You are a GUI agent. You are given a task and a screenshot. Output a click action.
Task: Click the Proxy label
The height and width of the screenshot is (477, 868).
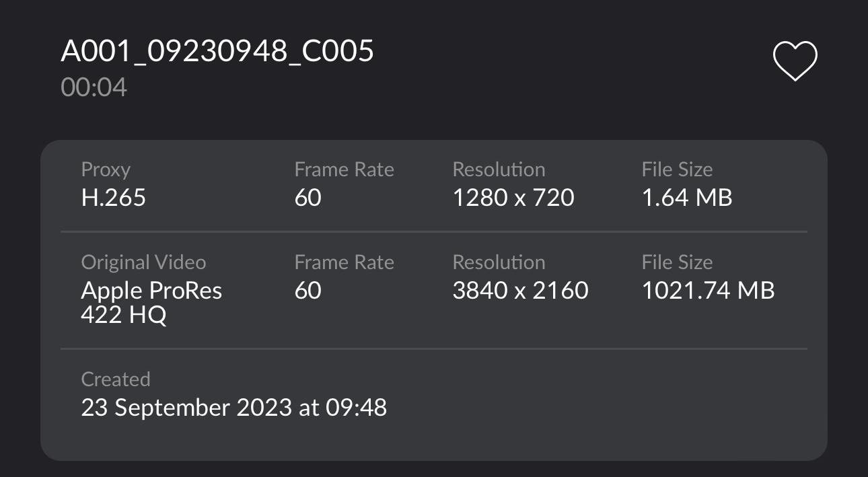tap(106, 170)
